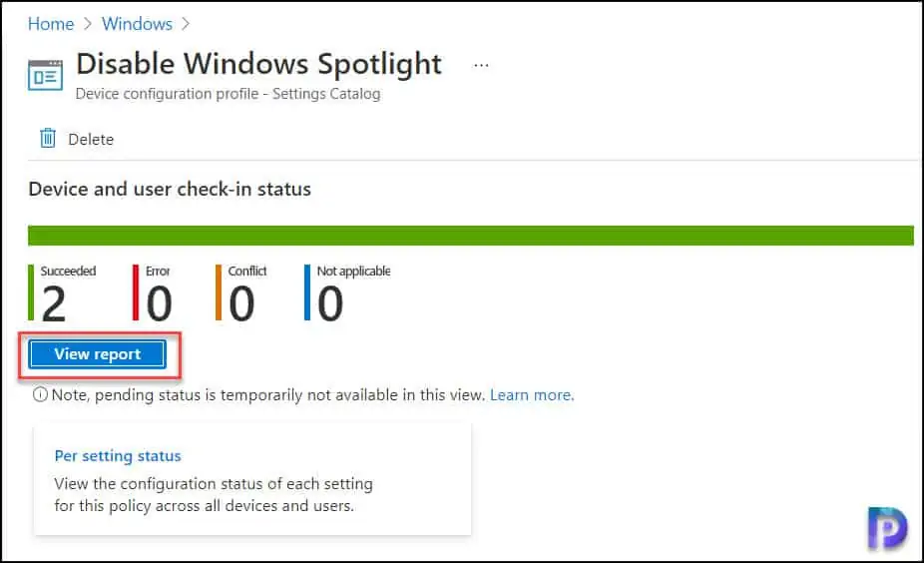The width and height of the screenshot is (924, 563).
Task: Click the card description about configuration status
Action: click(x=214, y=494)
